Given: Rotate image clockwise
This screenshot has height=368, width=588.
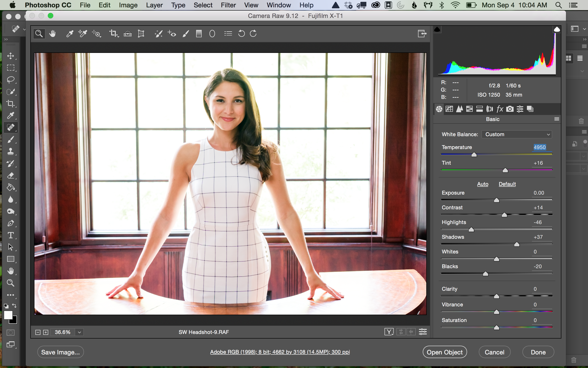Looking at the screenshot, I should pyautogui.click(x=253, y=33).
